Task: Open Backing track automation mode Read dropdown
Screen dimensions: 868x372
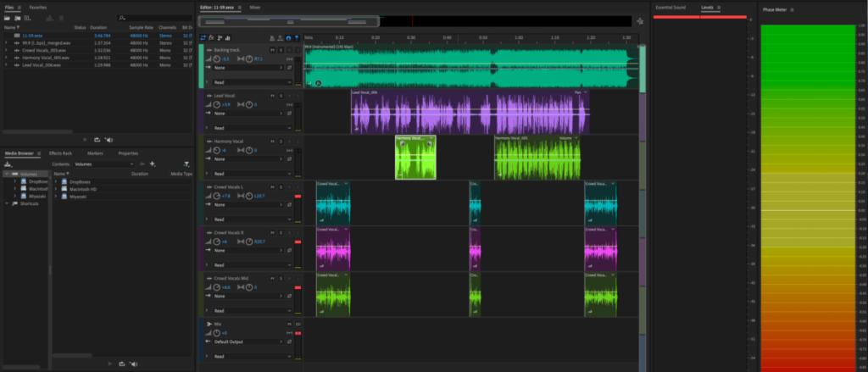Action: [x=250, y=82]
